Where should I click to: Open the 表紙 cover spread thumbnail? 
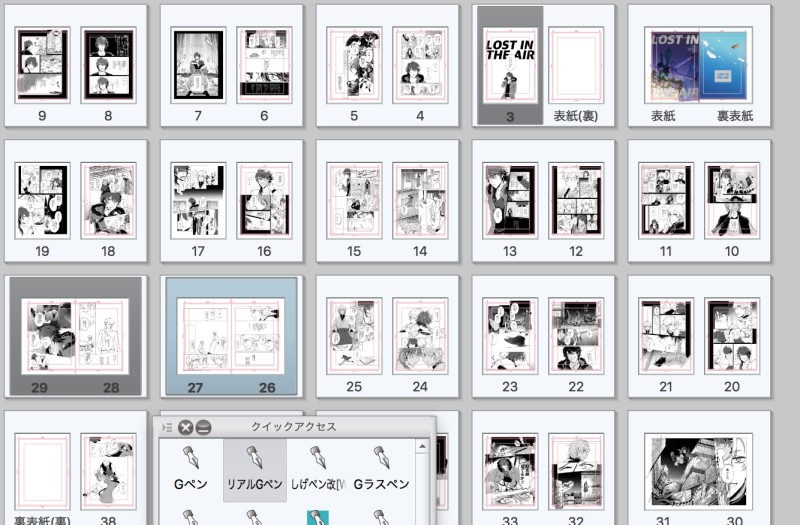click(x=698, y=65)
